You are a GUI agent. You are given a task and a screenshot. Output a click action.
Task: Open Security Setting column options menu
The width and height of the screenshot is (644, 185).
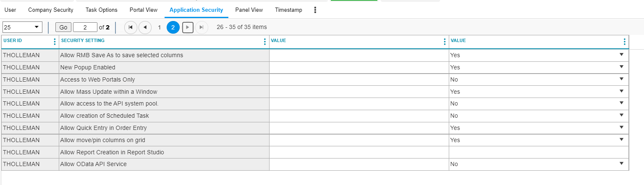tap(264, 42)
